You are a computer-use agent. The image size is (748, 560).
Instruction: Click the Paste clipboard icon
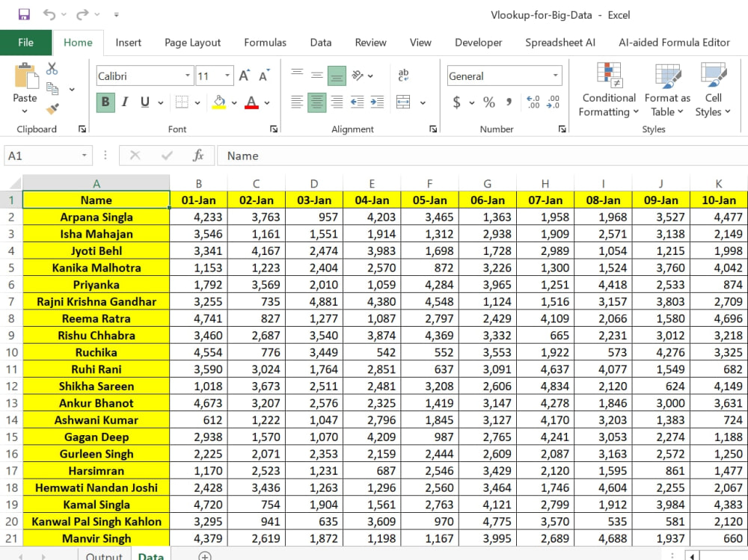pos(25,76)
